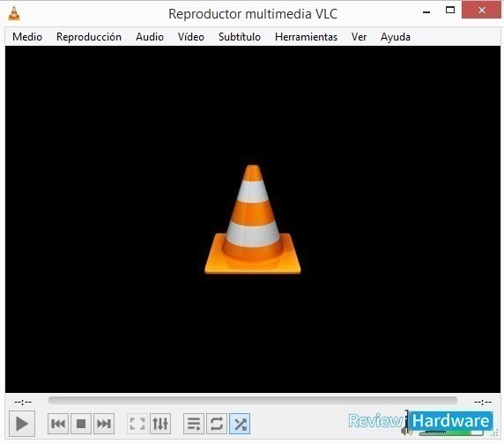Expand the Vídeo menu
This screenshot has height=444, width=504.
(191, 37)
